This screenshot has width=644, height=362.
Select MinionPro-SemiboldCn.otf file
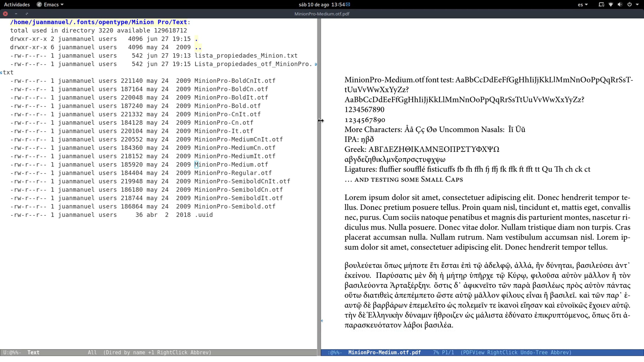tap(239, 190)
